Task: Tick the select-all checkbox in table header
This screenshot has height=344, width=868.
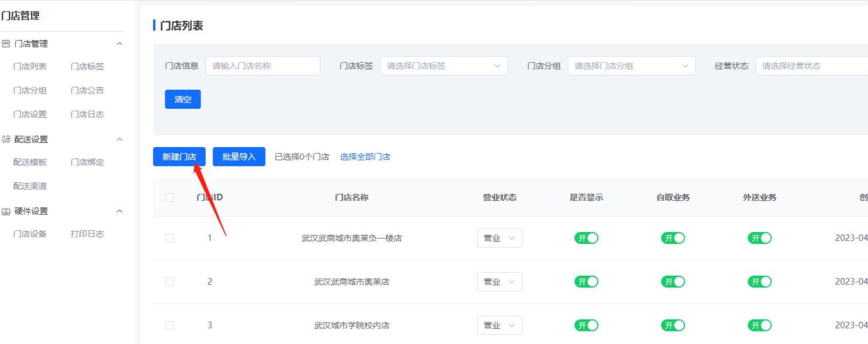Action: (170, 197)
